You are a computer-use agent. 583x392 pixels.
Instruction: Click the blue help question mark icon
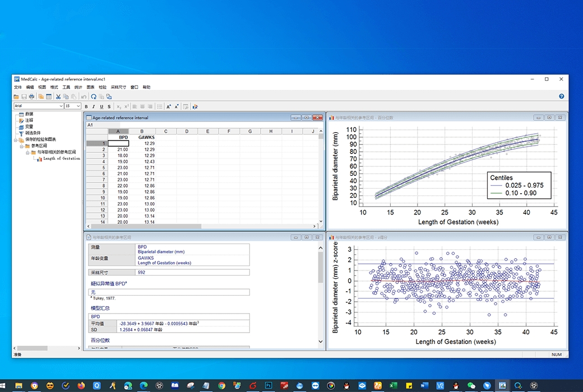pyautogui.click(x=562, y=96)
